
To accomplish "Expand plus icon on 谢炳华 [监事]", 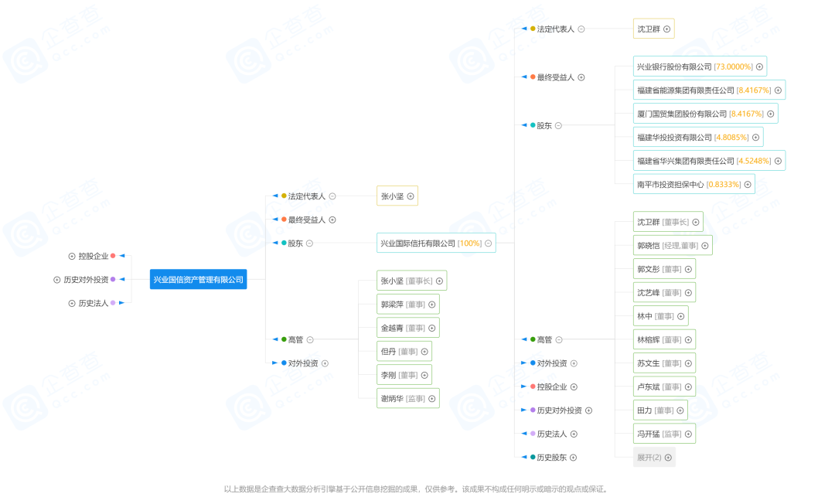I will pos(432,399).
